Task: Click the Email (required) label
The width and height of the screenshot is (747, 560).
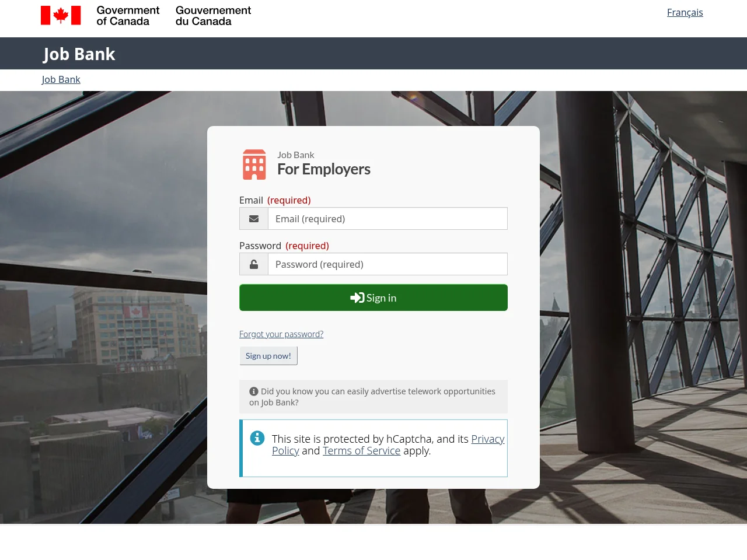Action: click(275, 200)
